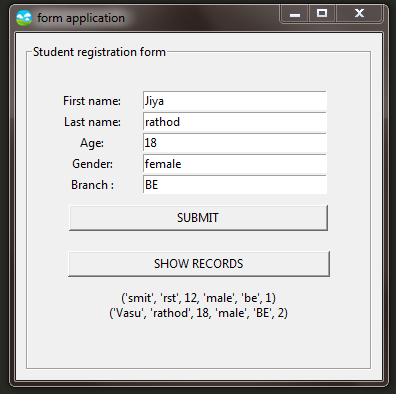396x394 pixels.
Task: Click the Last name field containing rathod
Action: pyautogui.click(x=235, y=122)
